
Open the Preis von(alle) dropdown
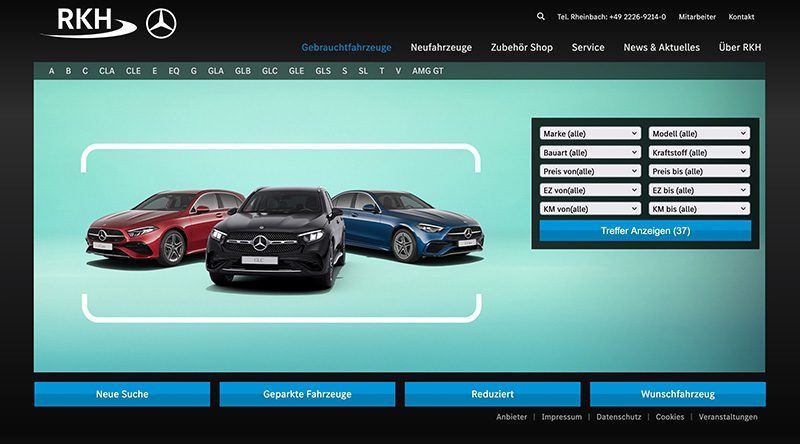(x=590, y=171)
